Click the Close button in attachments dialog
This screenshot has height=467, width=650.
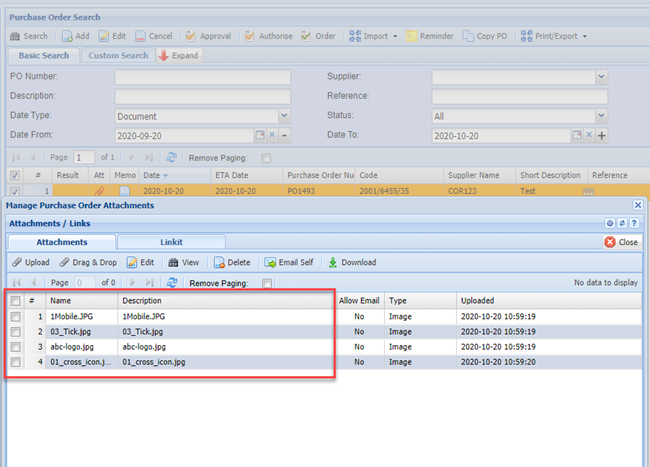[622, 242]
